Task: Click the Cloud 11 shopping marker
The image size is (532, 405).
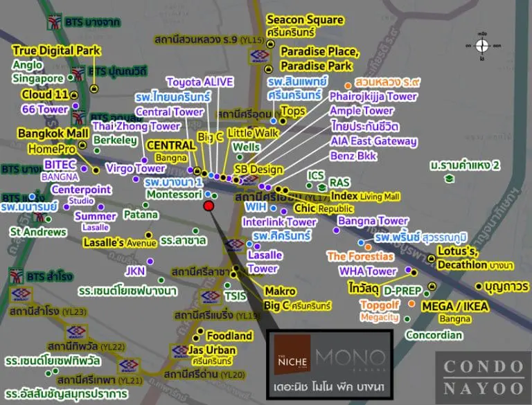Action: coord(73,96)
